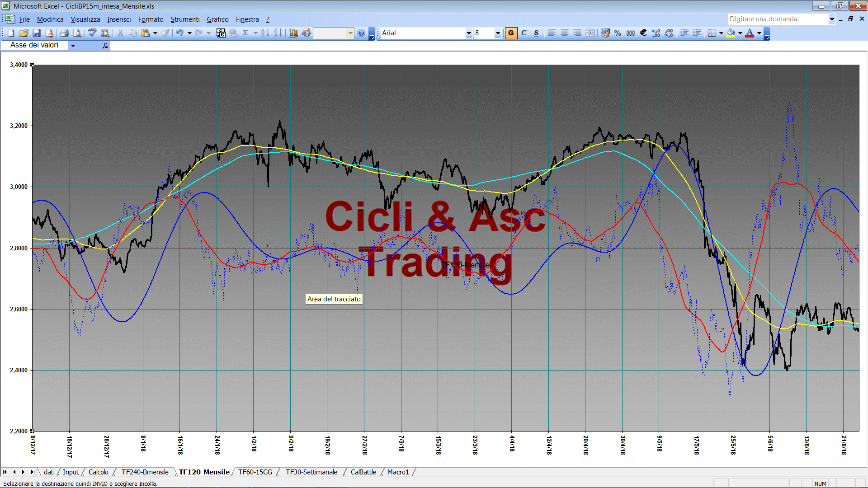Click the Undo arrow icon
Viewport: 868px width, 488px height.
180,33
